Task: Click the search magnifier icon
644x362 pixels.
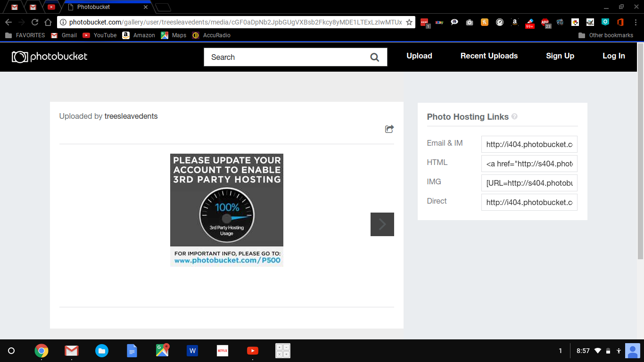Action: click(x=374, y=58)
